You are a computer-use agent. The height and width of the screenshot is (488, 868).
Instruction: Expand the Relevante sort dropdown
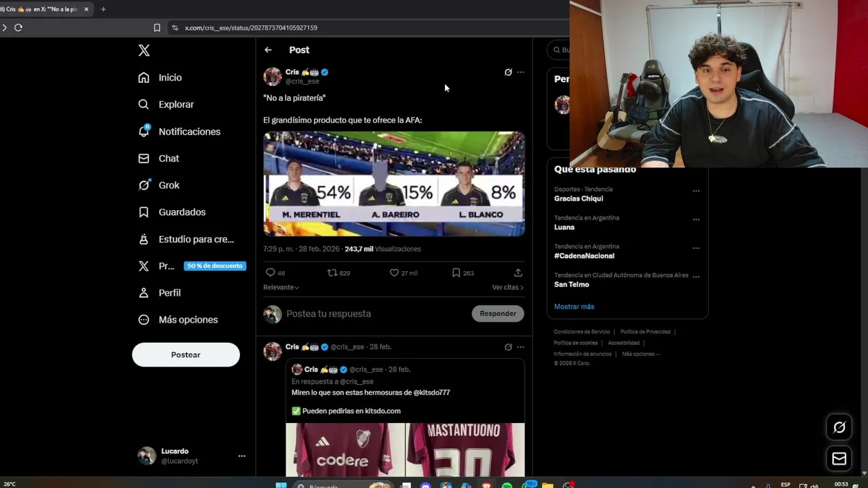(x=281, y=287)
